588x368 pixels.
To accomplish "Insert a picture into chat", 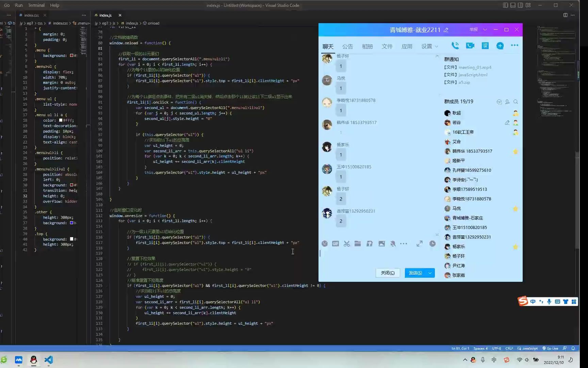I will [382, 244].
